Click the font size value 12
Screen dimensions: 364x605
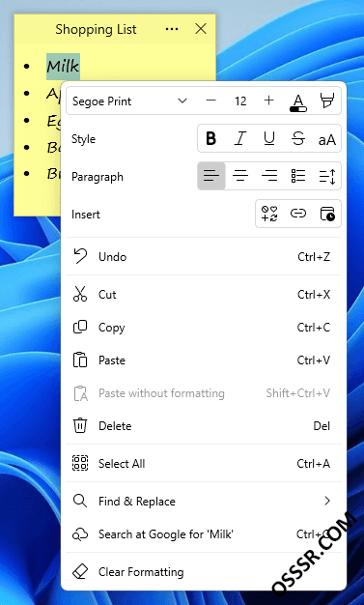click(240, 101)
